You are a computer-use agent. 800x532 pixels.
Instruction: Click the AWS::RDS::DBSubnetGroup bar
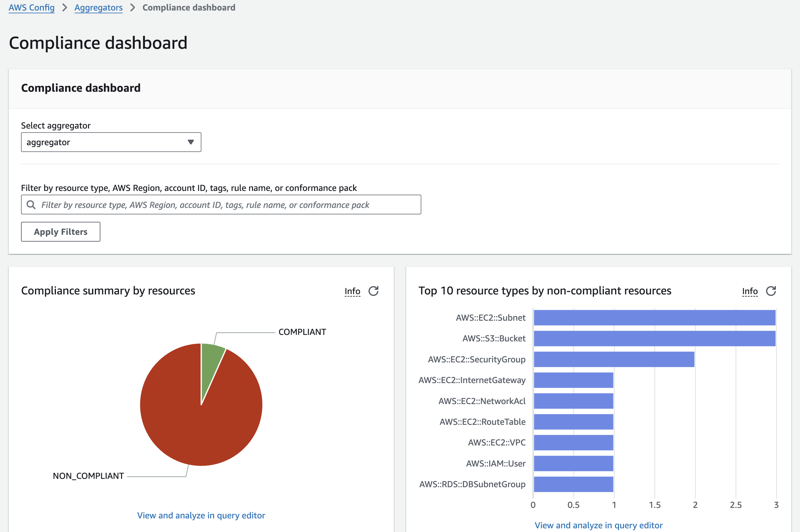point(574,484)
